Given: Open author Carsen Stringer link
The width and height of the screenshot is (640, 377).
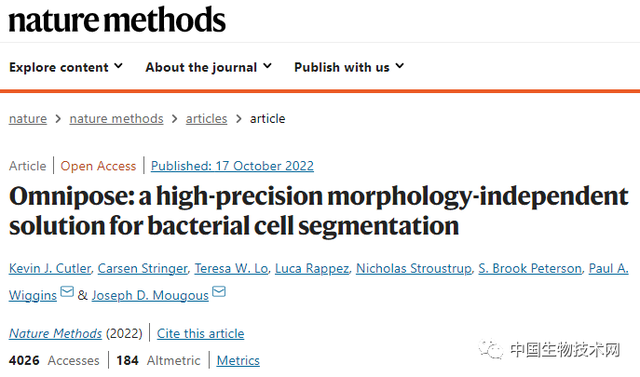Looking at the screenshot, I should pyautogui.click(x=142, y=268).
